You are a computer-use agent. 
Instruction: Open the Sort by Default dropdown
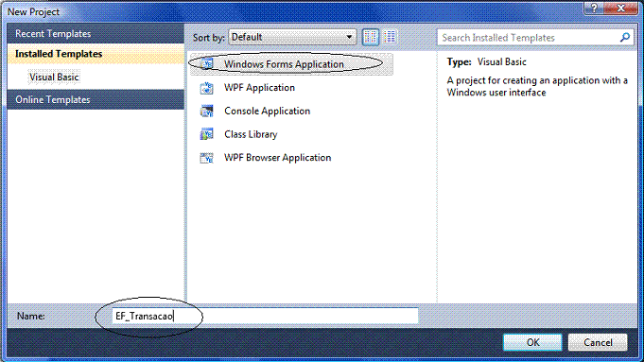(x=292, y=38)
